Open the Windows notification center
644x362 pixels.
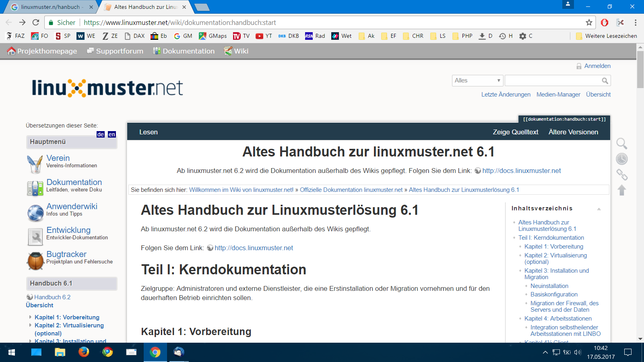627,352
